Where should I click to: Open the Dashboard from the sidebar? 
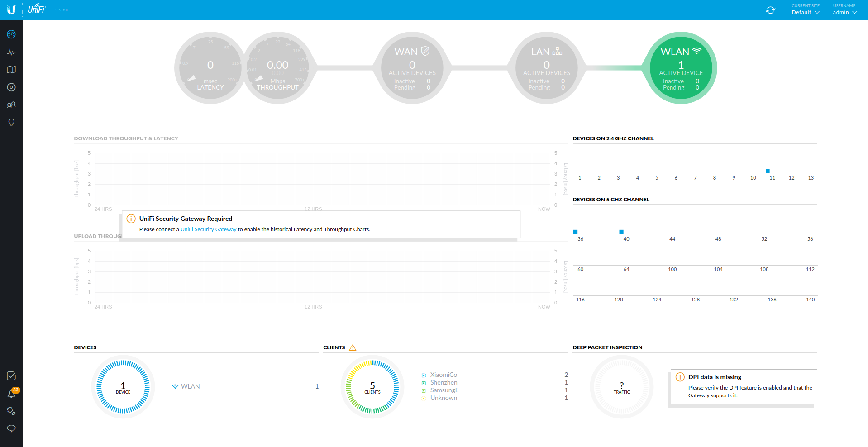(11, 34)
